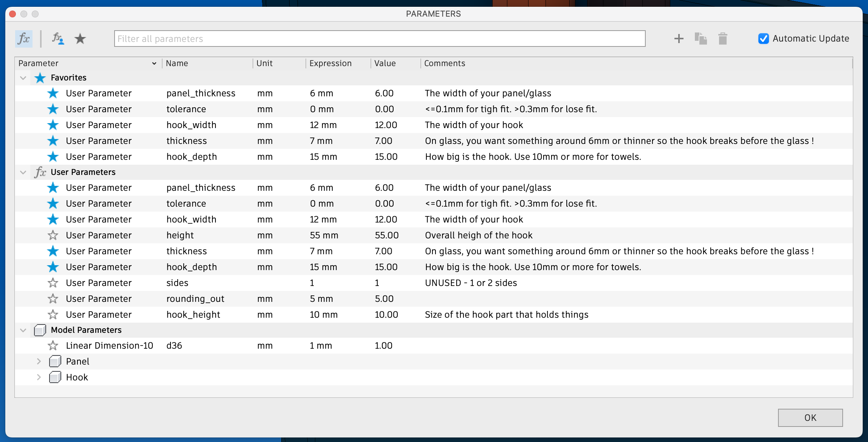Edit rounding_out expression 5 mm
This screenshot has height=442, width=868.
(321, 299)
